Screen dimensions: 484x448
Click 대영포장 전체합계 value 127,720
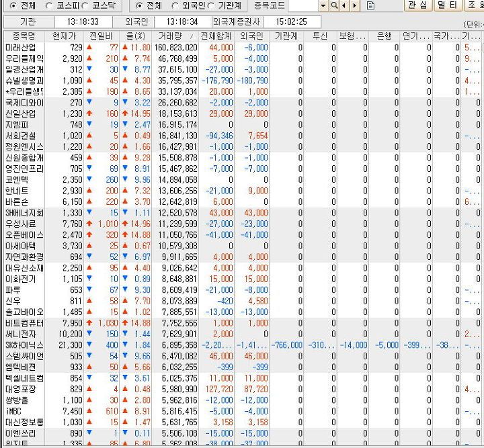tap(219, 389)
